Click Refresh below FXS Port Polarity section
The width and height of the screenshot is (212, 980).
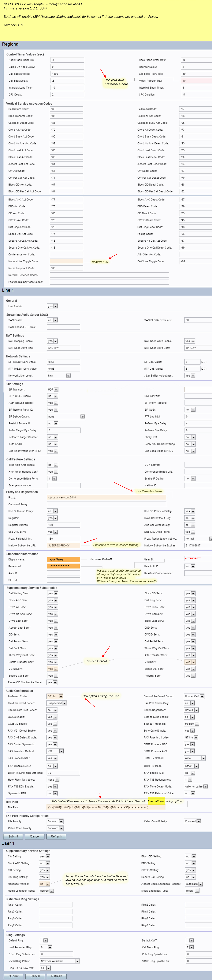[x=56, y=837]
